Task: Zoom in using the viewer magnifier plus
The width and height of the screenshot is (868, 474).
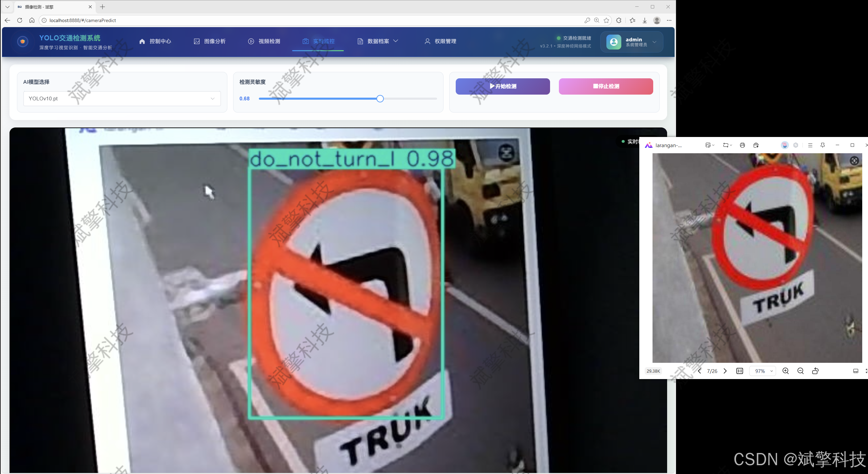Action: click(785, 371)
